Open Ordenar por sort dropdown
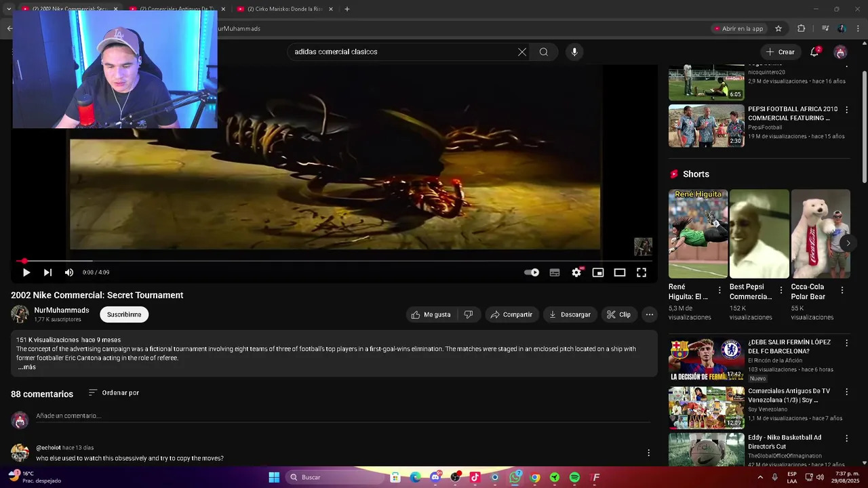The width and height of the screenshot is (868, 488). 114,393
